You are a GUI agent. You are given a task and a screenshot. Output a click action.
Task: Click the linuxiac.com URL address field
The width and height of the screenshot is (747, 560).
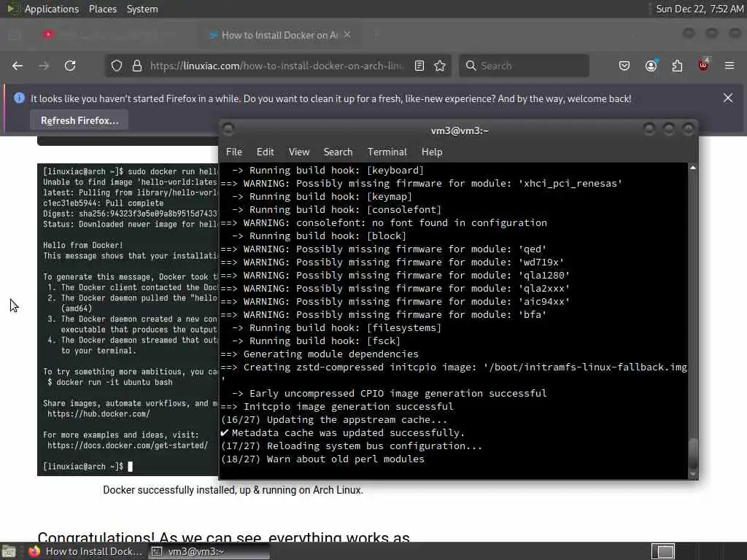276,66
